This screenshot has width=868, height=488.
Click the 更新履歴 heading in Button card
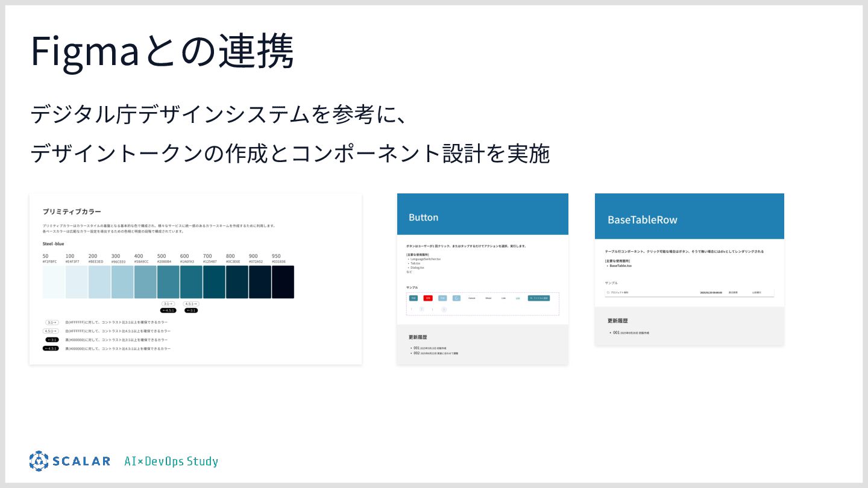(x=418, y=337)
